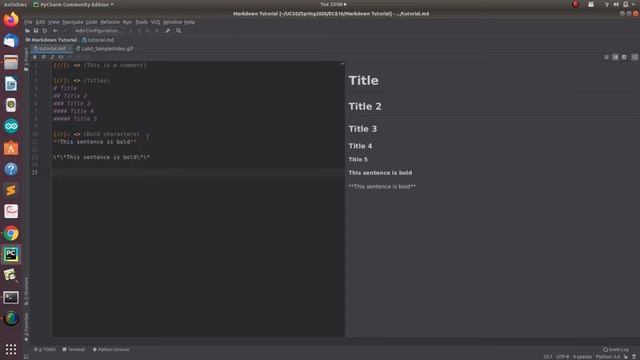Image resolution: width=640 pixels, height=360 pixels.
Task: Click the Synchronize/reload toolbar icon
Action: tap(44, 31)
